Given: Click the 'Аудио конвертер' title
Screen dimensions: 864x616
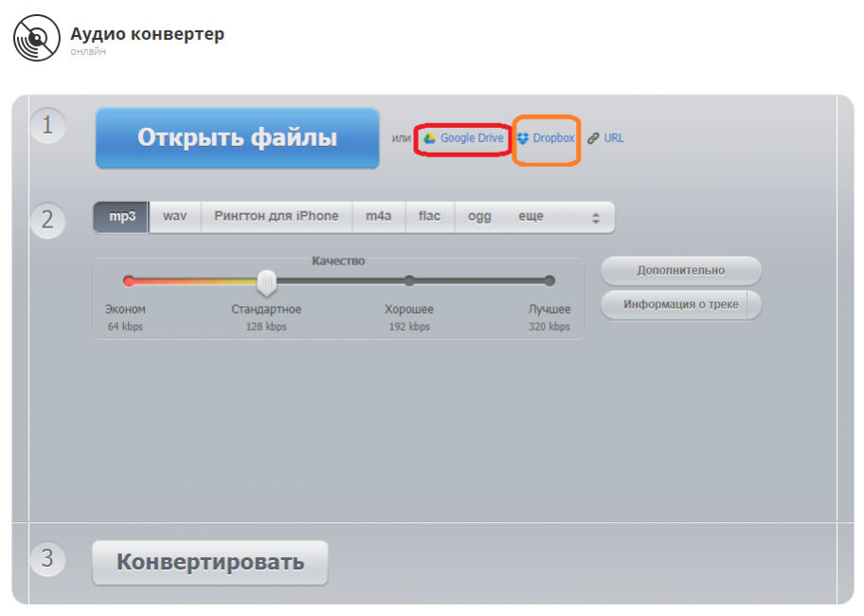Looking at the screenshot, I should click(x=147, y=34).
